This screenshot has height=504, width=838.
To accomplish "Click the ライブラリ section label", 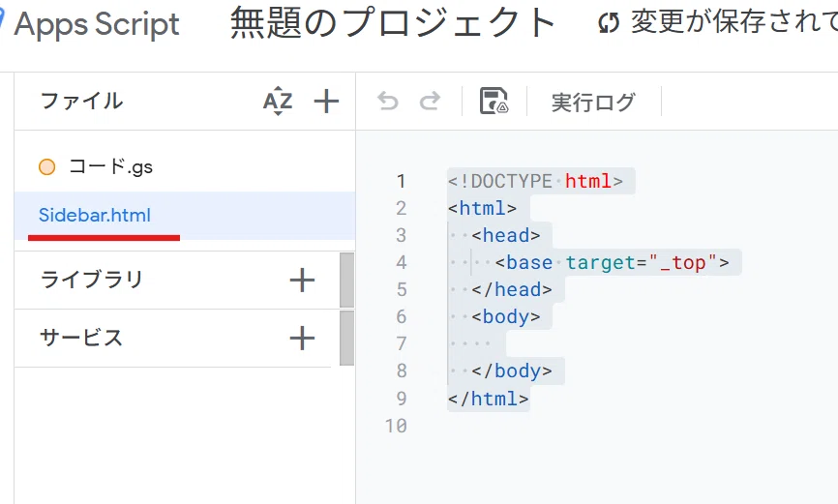I will [91, 280].
